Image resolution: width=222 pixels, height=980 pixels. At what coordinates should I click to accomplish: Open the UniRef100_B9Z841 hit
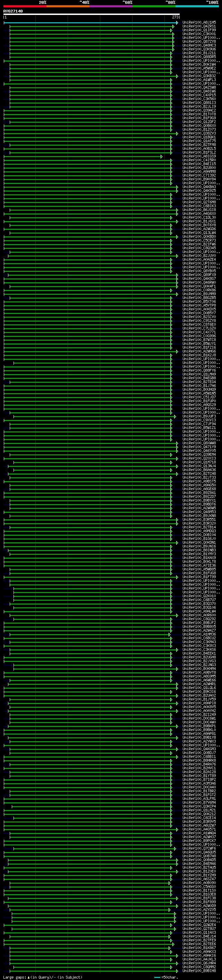pyautogui.click(x=199, y=493)
